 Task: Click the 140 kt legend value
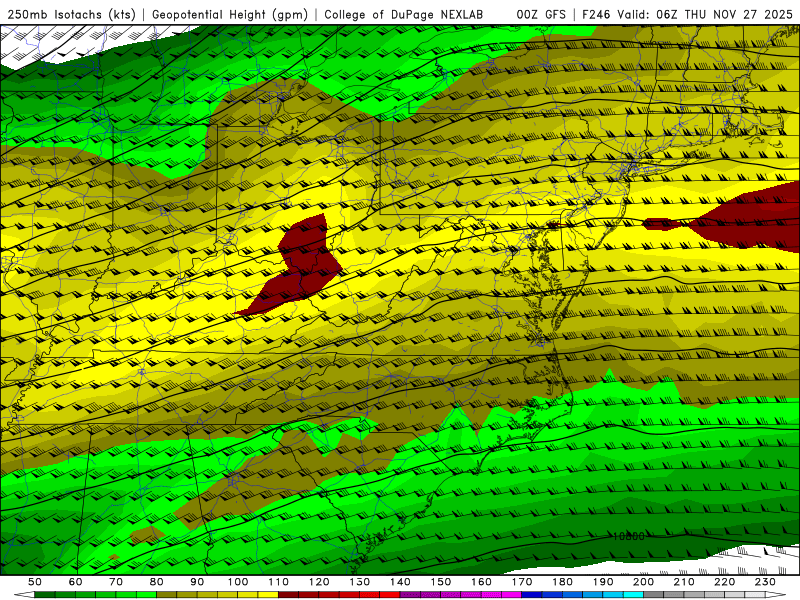(x=400, y=582)
